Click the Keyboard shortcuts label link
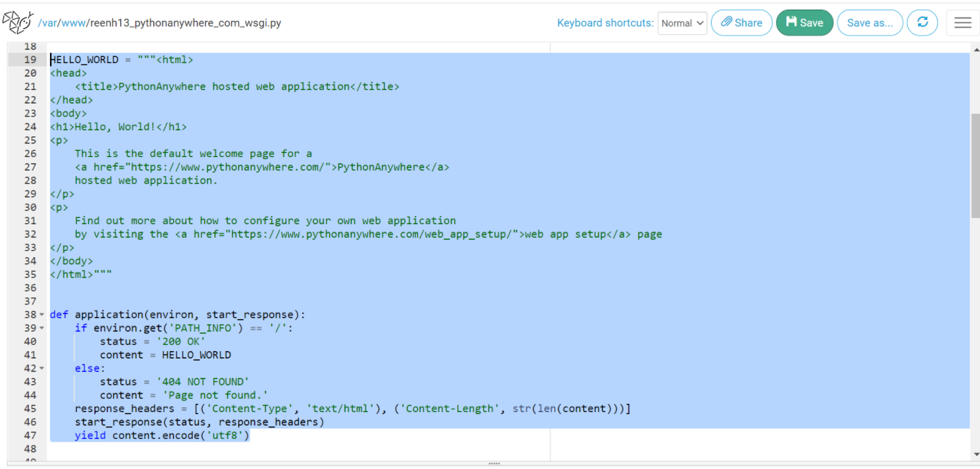Image resolution: width=980 pixels, height=469 pixels. tap(605, 23)
